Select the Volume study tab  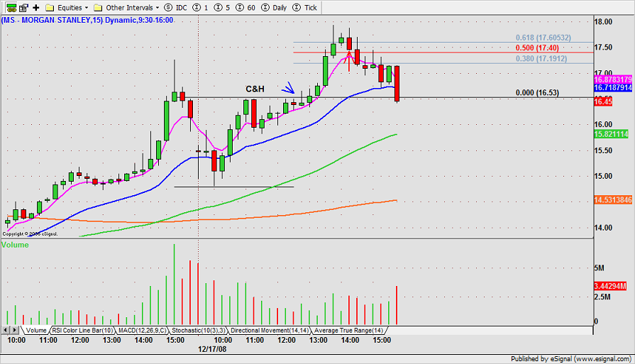36,331
